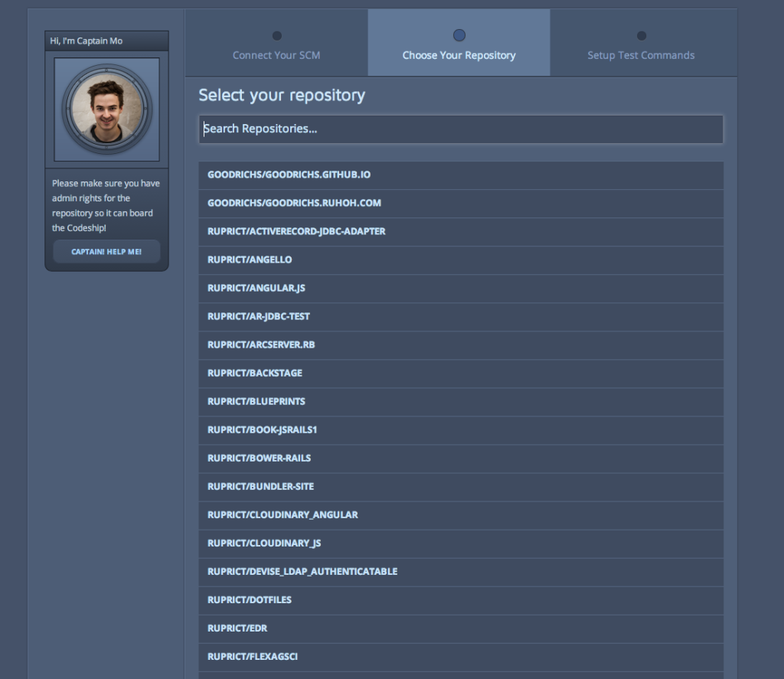The width and height of the screenshot is (784, 679).
Task: Click Captain Mo's avatar portrait
Action: [x=106, y=109]
